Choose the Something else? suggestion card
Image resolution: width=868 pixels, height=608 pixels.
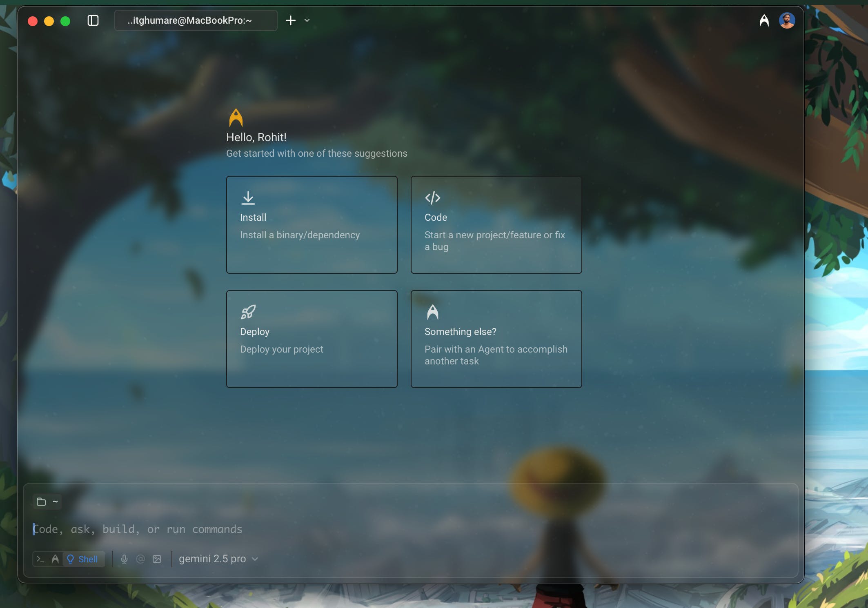[496, 339]
